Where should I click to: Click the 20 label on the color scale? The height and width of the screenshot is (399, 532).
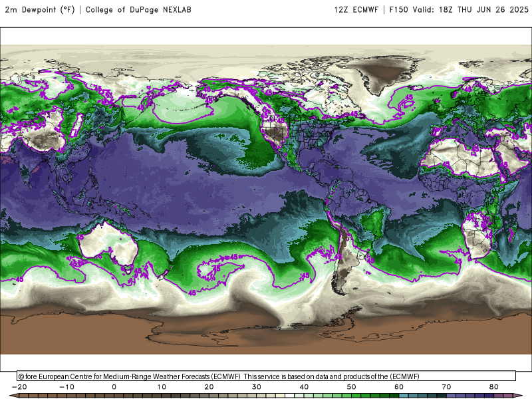(209, 387)
